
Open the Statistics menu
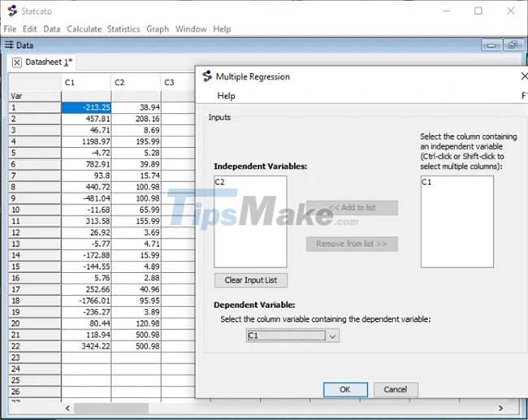pyautogui.click(x=123, y=29)
